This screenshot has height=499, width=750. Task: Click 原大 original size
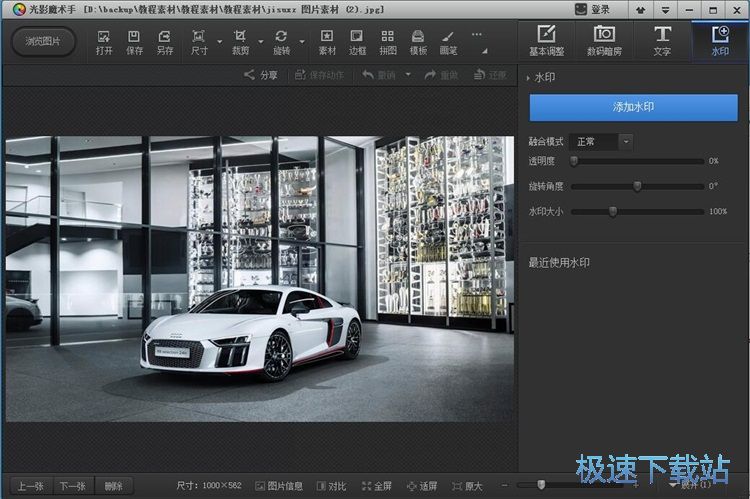[467, 486]
